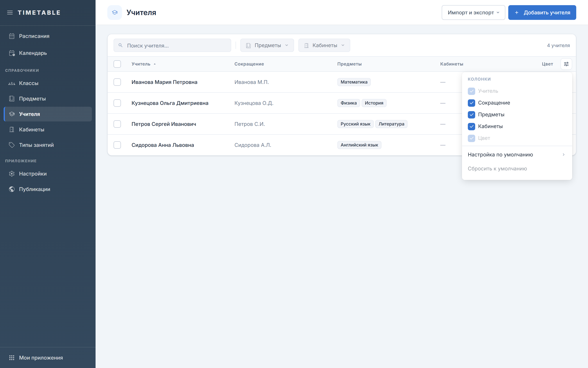Click the Литература subject tag
The height and width of the screenshot is (368, 588).
[391, 124]
